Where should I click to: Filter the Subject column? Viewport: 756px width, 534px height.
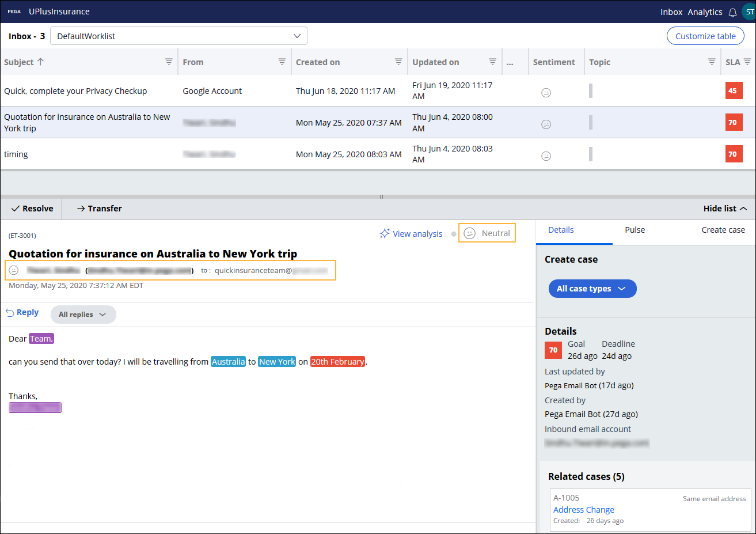tap(169, 62)
